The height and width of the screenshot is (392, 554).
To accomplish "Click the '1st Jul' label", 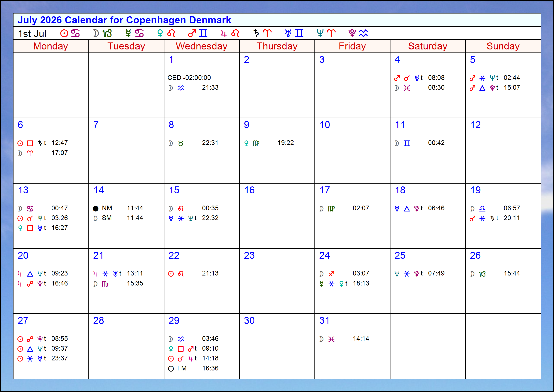I will 32,34.
